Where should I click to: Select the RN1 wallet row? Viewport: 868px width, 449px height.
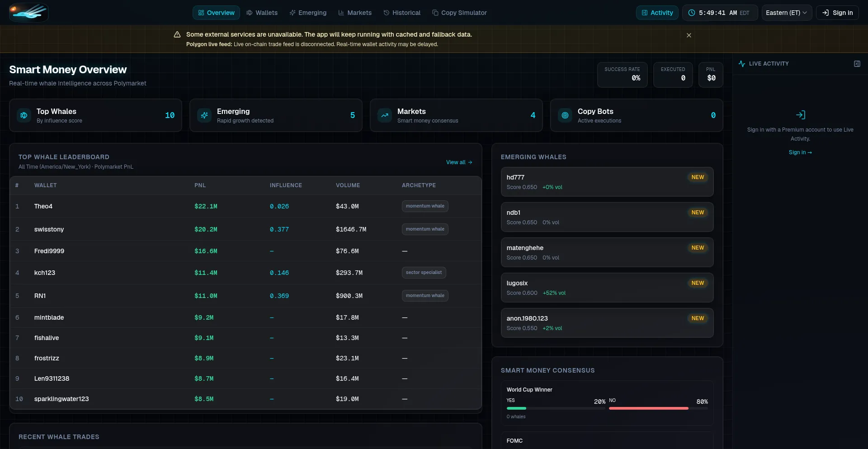coord(245,296)
